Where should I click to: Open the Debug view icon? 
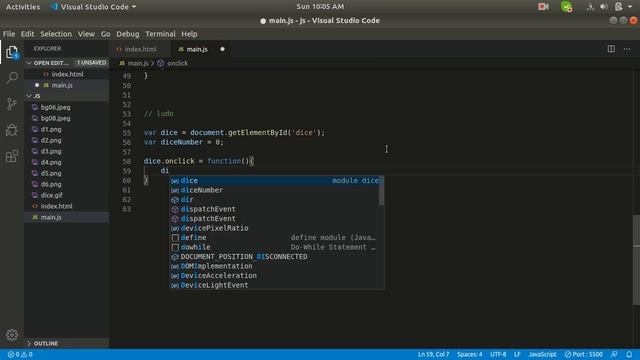tap(12, 130)
